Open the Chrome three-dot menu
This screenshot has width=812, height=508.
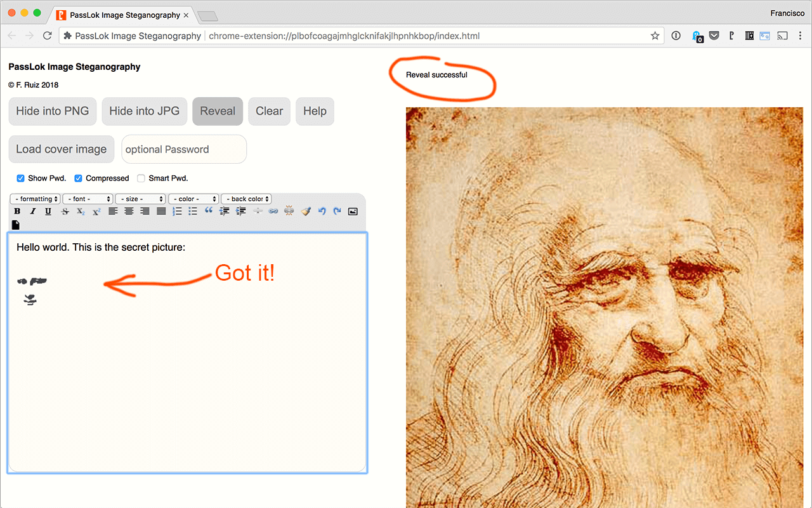pyautogui.click(x=801, y=36)
